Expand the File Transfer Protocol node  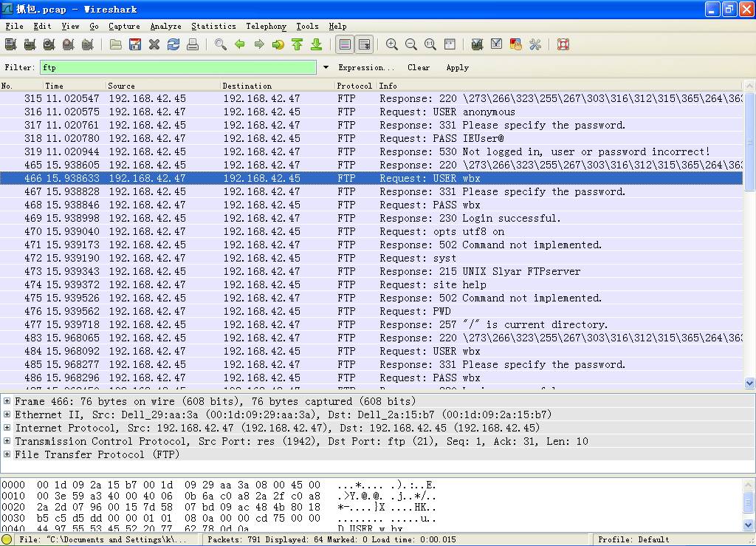tap(7, 454)
